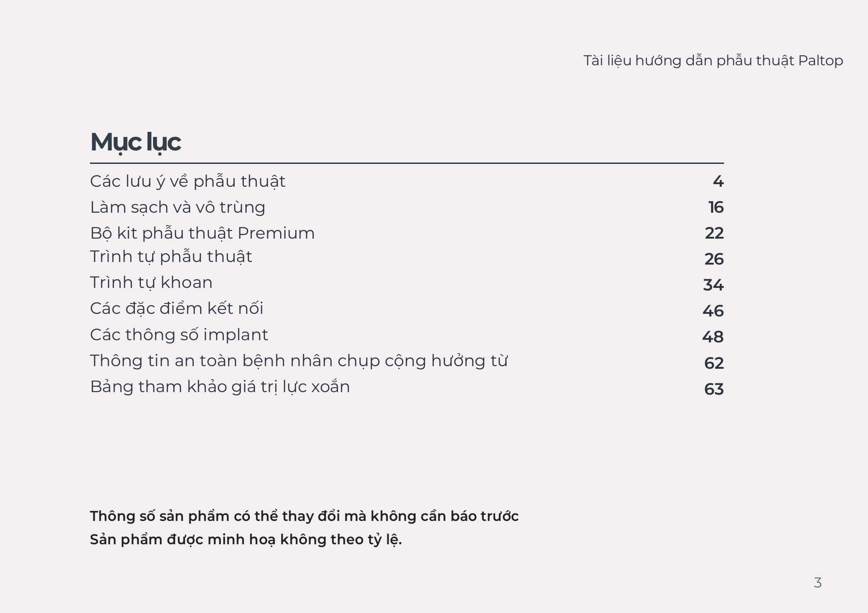Viewport: 868px width, 613px height.
Task: Click page number 34 in contents
Action: [x=713, y=285]
